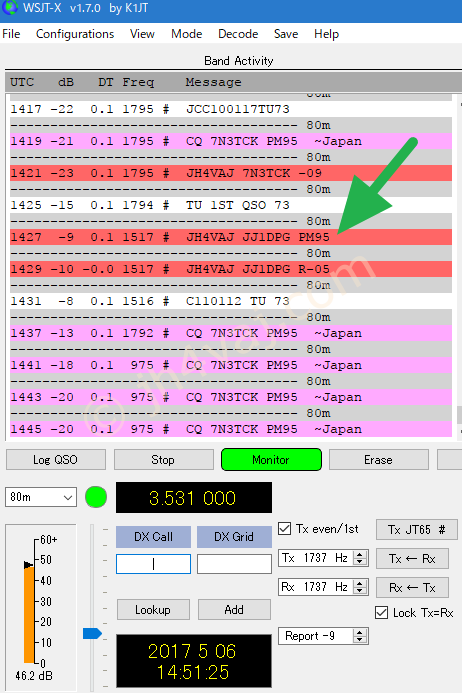462x693 pixels.
Task: Decrease the Report -9 value
Action: 360,640
